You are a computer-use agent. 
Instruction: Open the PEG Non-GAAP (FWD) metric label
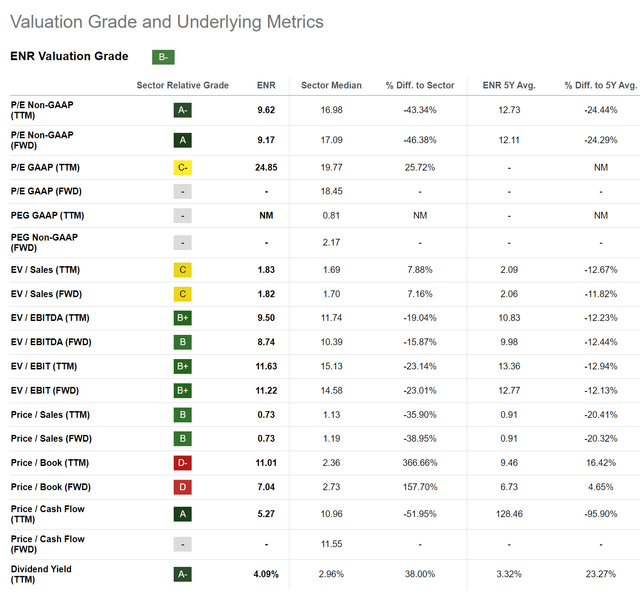(44, 243)
